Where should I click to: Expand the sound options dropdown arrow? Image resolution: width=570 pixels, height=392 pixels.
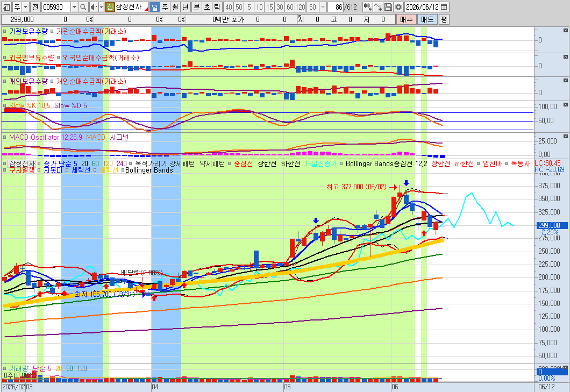(101, 7)
